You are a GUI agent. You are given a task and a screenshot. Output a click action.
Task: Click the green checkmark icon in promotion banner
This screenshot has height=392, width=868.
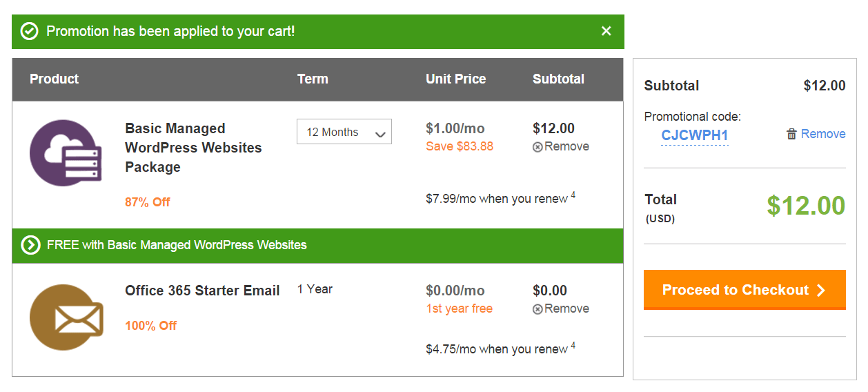click(29, 31)
